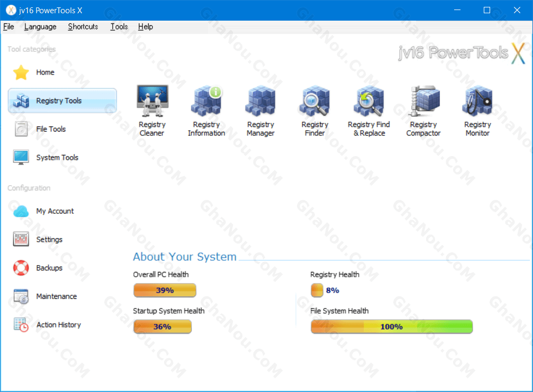Go to Home category label
This screenshot has height=392, width=533.
(45, 72)
